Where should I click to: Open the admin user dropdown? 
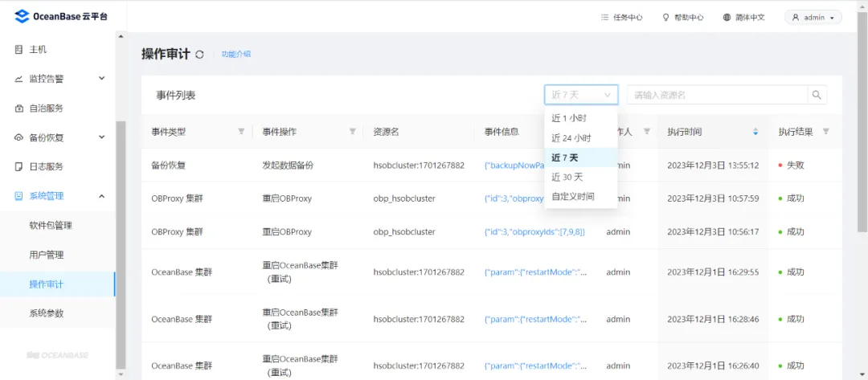pos(813,17)
